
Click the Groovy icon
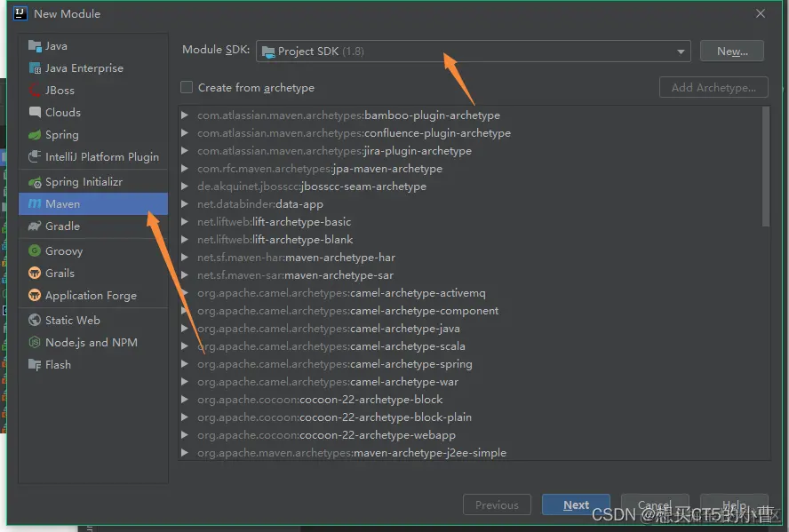point(35,250)
